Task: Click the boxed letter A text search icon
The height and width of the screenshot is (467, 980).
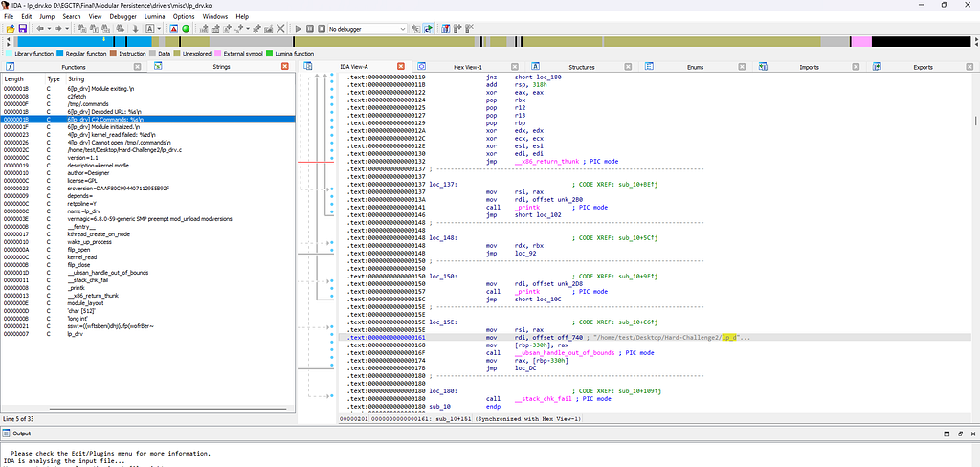Action: click(150, 29)
